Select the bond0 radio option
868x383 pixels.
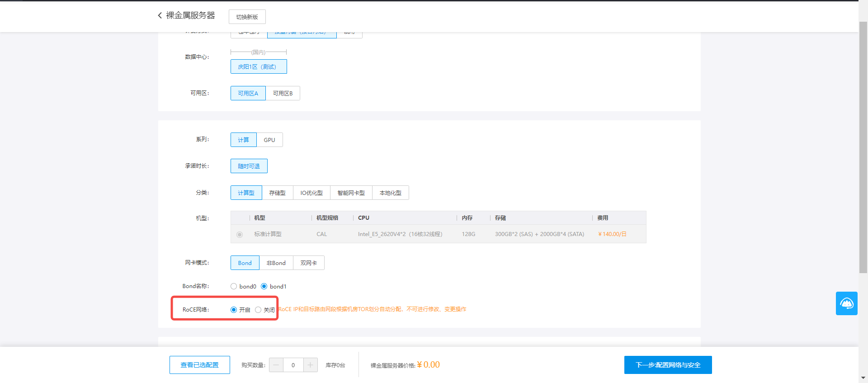click(234, 286)
